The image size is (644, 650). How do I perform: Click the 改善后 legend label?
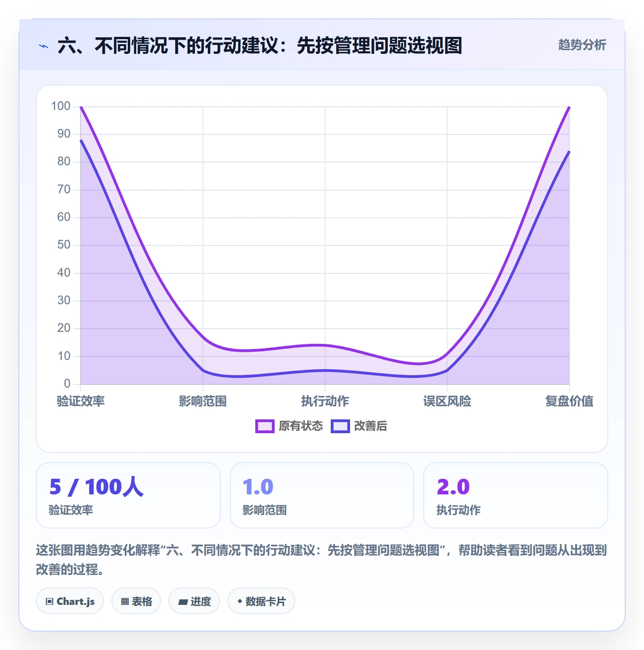[371, 426]
